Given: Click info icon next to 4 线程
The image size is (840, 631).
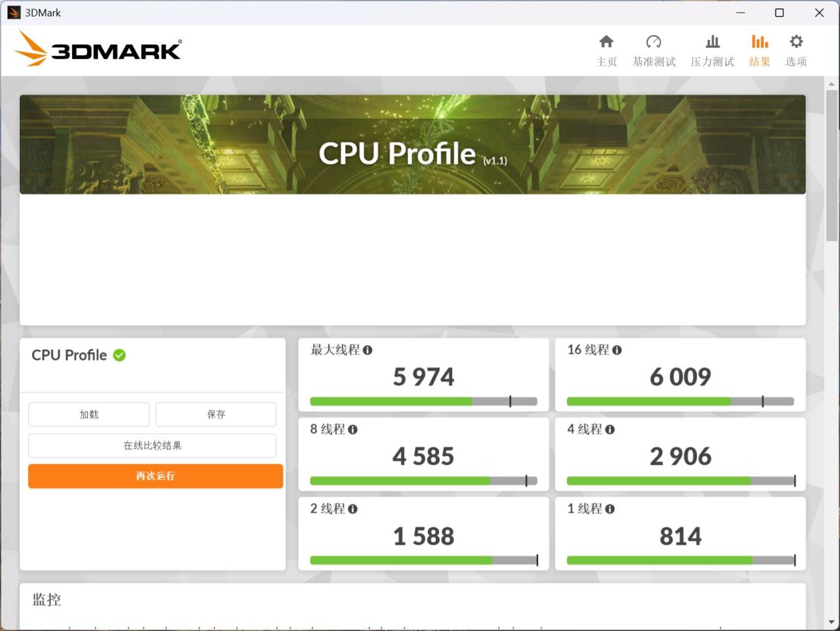Looking at the screenshot, I should 610,429.
